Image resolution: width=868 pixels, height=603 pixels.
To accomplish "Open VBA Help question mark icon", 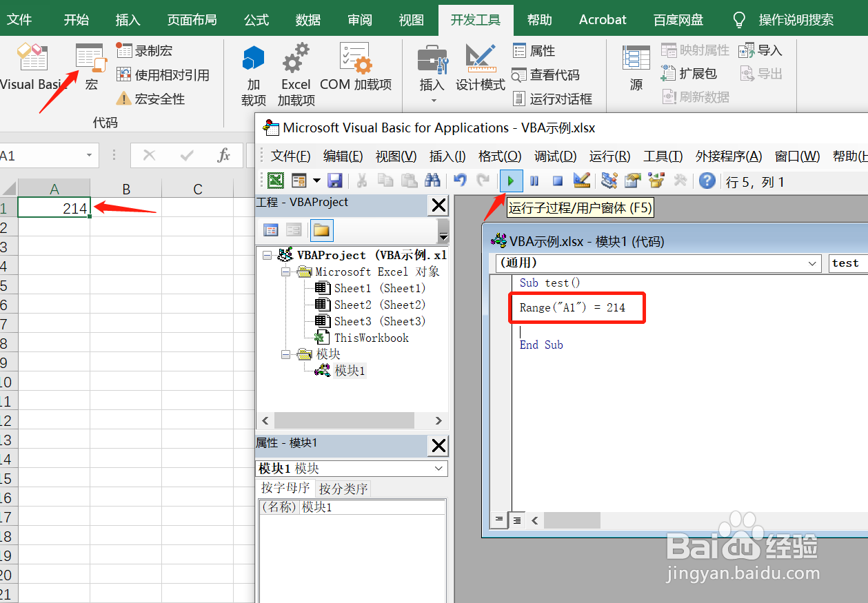I will pos(707,181).
